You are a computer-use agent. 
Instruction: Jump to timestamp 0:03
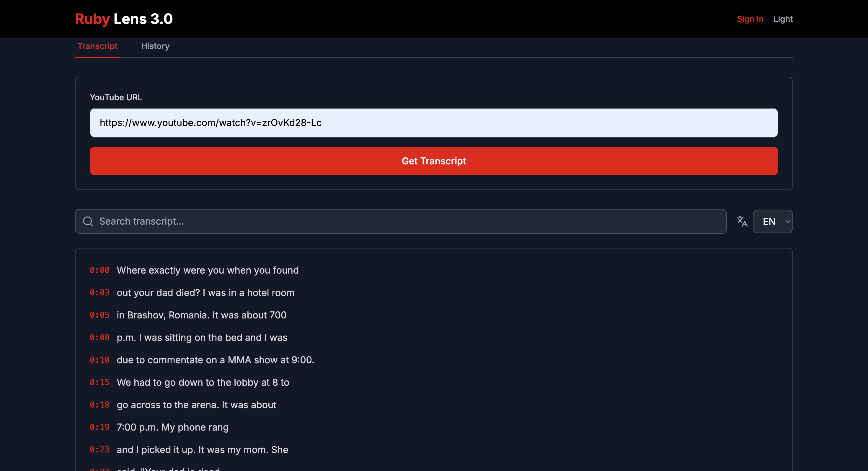pyautogui.click(x=99, y=292)
